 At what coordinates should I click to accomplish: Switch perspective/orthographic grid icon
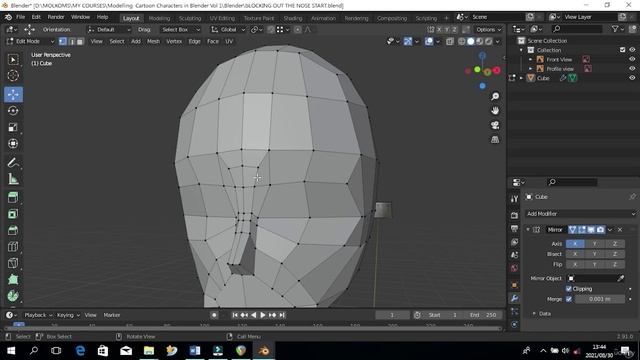495,140
